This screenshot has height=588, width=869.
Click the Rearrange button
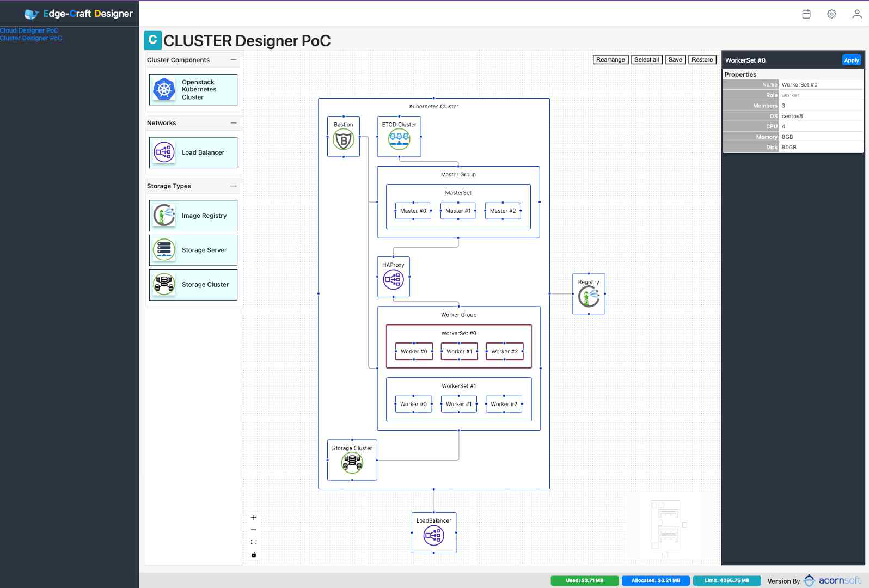point(610,60)
